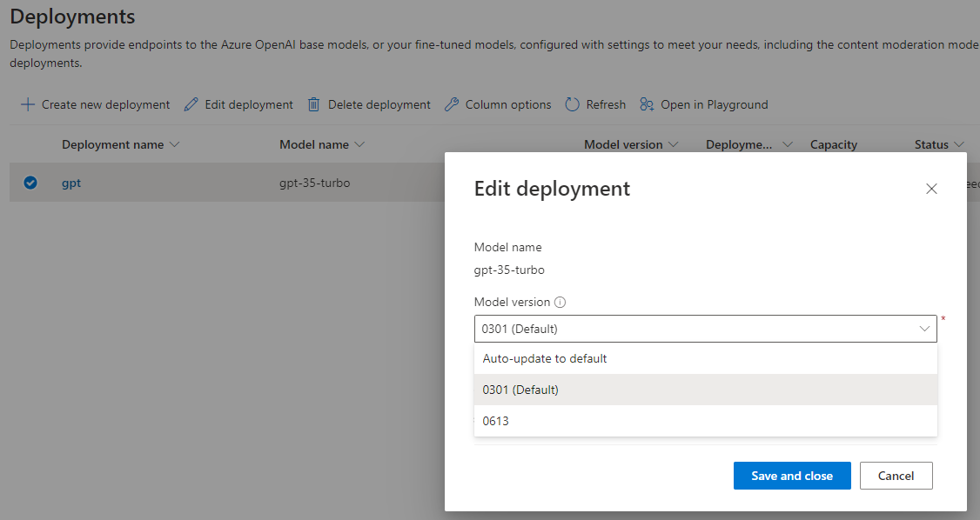Deselect the gpt deployment row checkmark
Screen dimensions: 980x520
coord(30,183)
